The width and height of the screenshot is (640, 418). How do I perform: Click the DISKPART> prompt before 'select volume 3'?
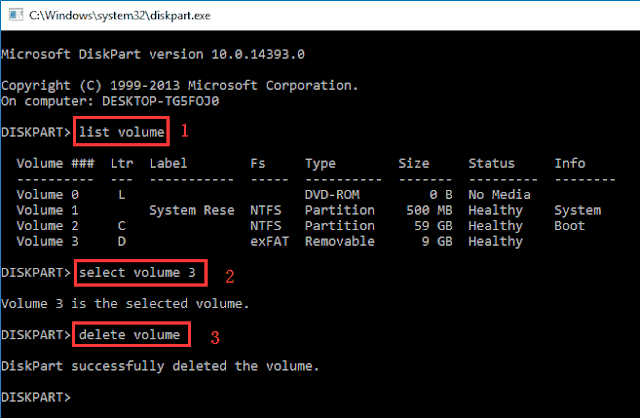coord(36,272)
